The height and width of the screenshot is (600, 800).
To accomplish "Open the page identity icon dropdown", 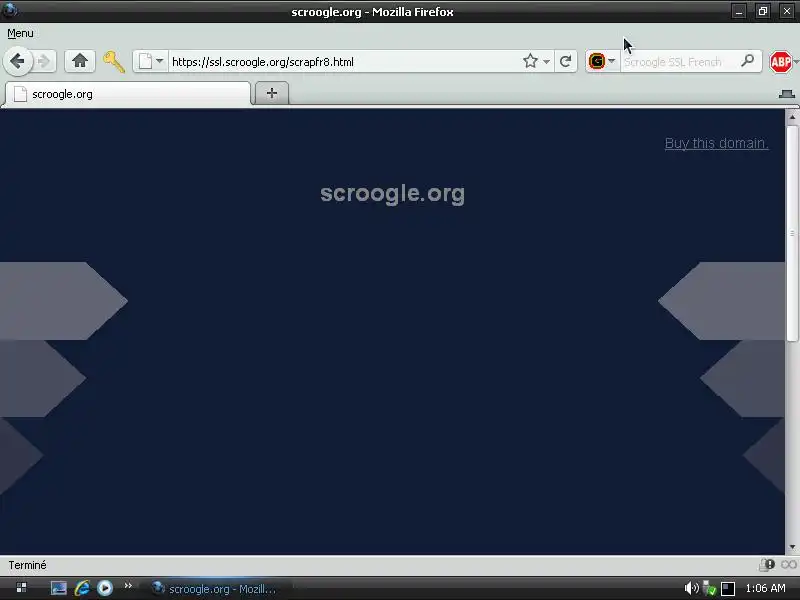I will (151, 61).
